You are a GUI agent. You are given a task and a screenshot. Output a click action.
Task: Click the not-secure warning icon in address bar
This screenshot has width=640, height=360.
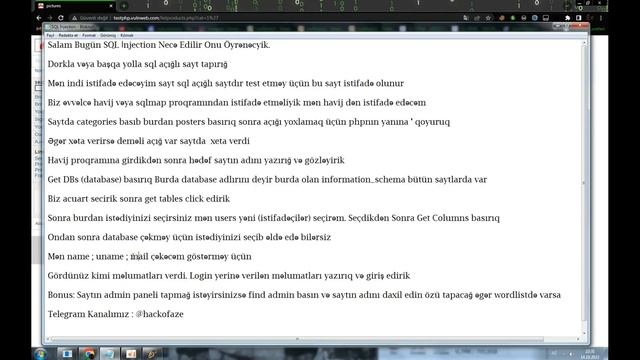tap(74, 18)
